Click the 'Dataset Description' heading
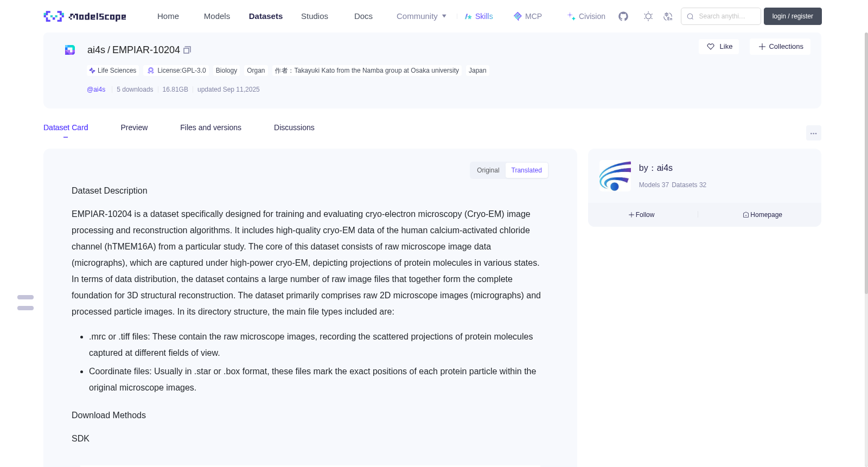The height and width of the screenshot is (467, 868). pos(110,191)
